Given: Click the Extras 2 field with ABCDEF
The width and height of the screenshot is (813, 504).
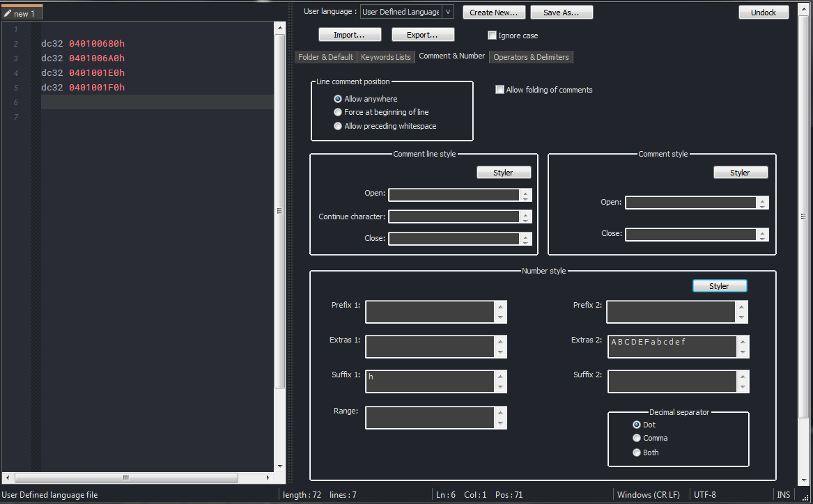Looking at the screenshot, I should (672, 347).
